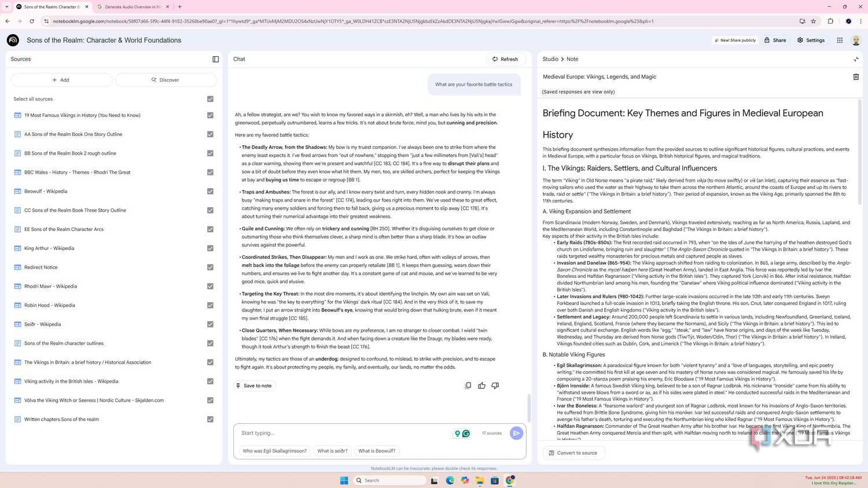Open Microsoft Edge from the taskbar
The height and width of the screenshot is (488, 868).
click(x=450, y=480)
